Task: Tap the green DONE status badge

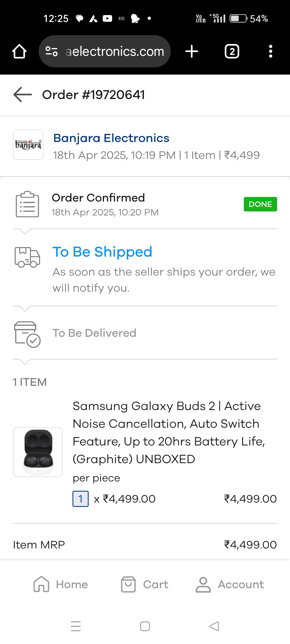Action: point(260,204)
